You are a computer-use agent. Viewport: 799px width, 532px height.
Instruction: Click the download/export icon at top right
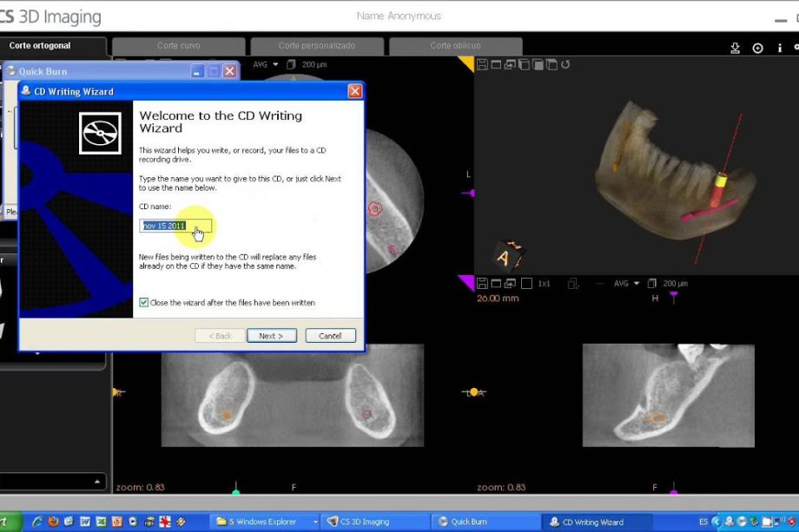pos(735,48)
